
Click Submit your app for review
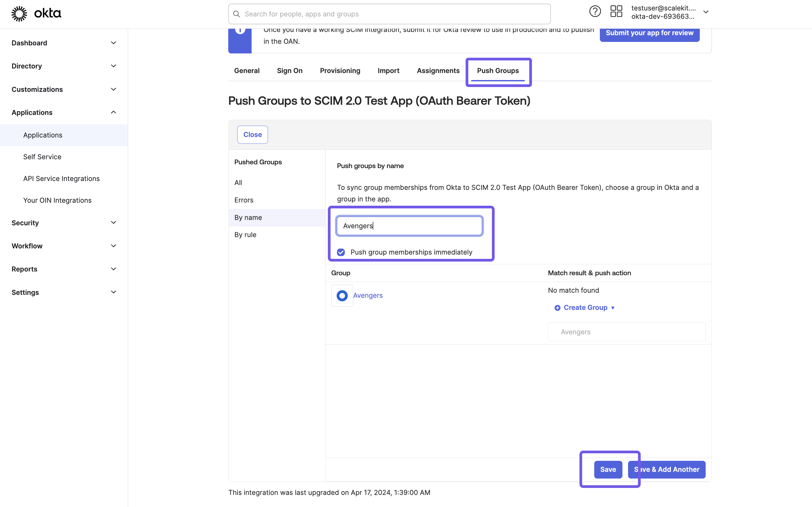(650, 33)
